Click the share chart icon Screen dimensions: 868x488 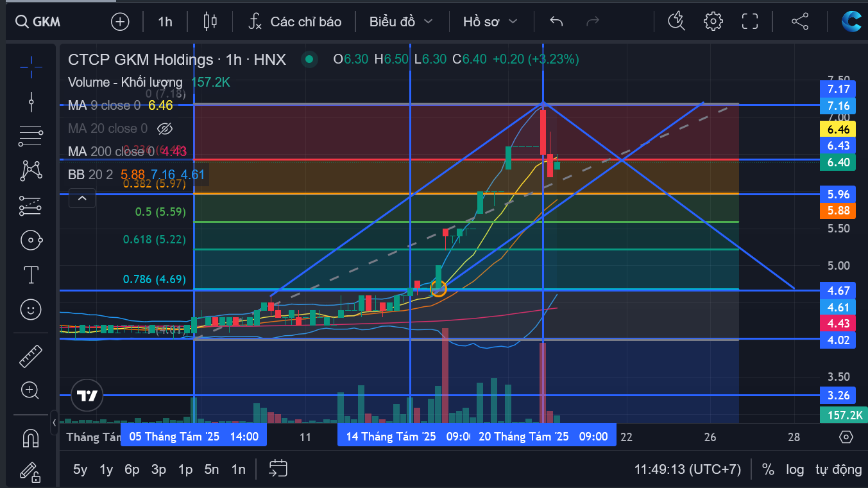click(800, 21)
